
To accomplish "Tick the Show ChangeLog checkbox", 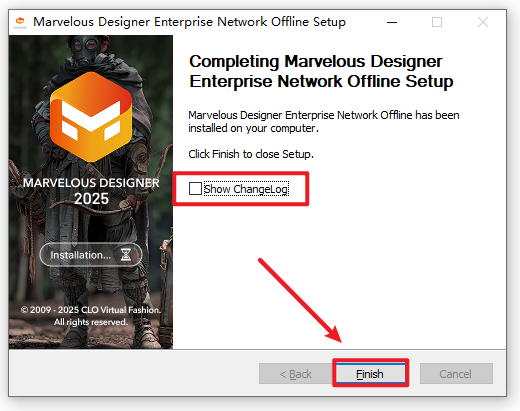I will (x=195, y=189).
